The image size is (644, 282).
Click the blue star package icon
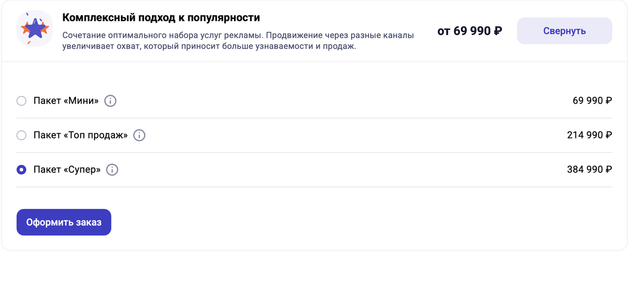point(34,28)
